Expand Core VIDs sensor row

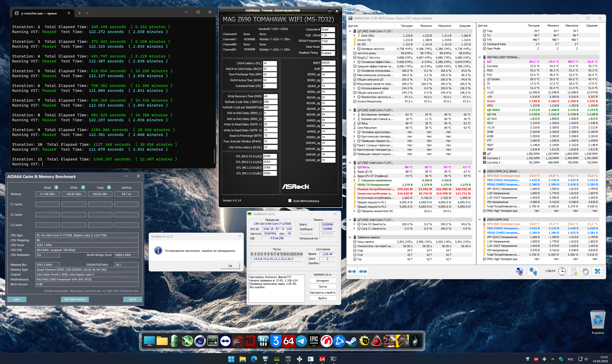coord(354,36)
